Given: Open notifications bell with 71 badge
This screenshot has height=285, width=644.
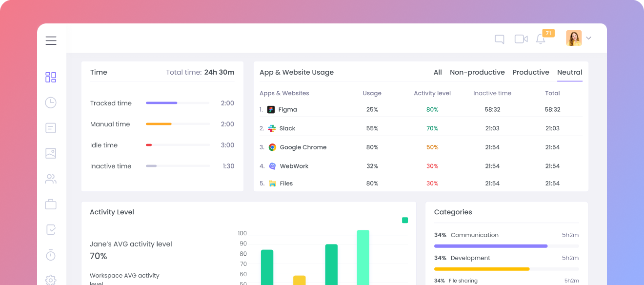Looking at the screenshot, I should (541, 39).
